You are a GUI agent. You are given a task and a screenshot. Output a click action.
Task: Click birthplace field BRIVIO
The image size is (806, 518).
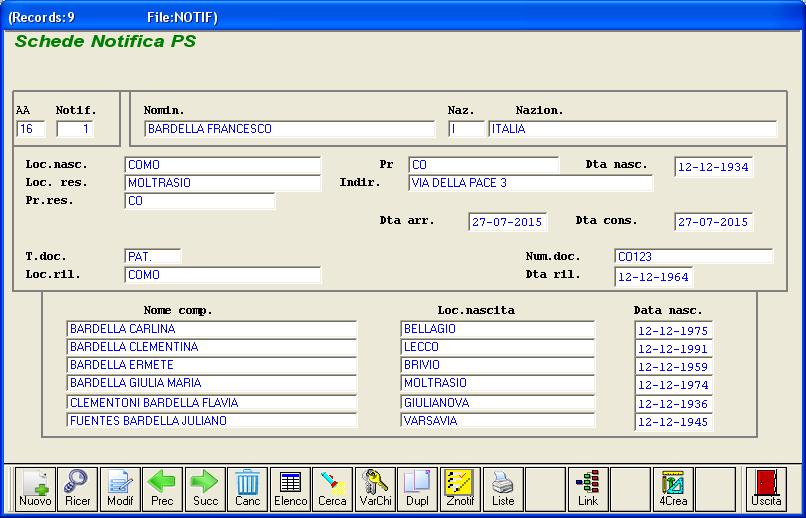click(x=498, y=365)
